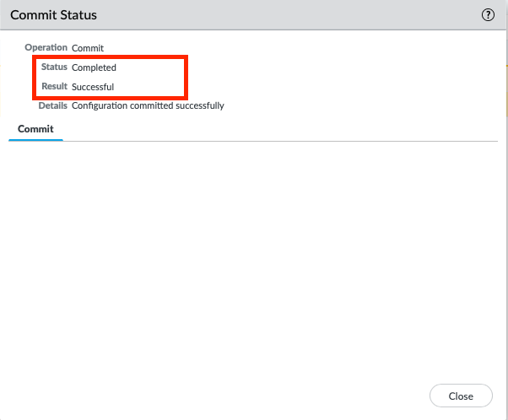Click the blue underline beneath the Commit tab
The height and width of the screenshot is (420, 508).
click(x=35, y=140)
